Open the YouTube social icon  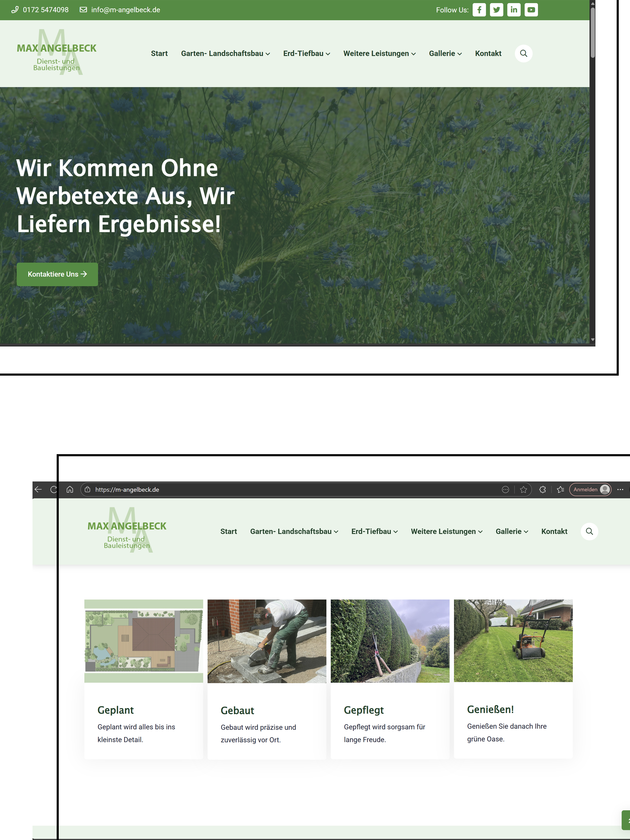[x=531, y=10]
